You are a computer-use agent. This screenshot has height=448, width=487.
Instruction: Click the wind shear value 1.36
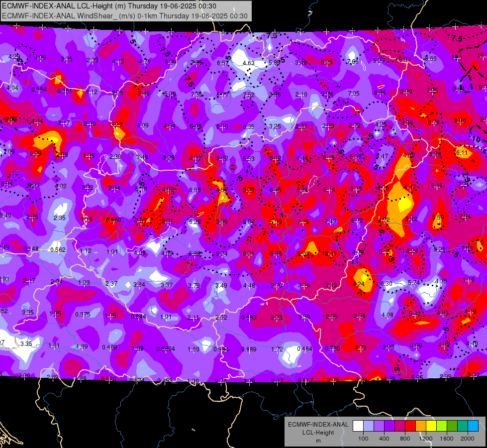(x=89, y=155)
